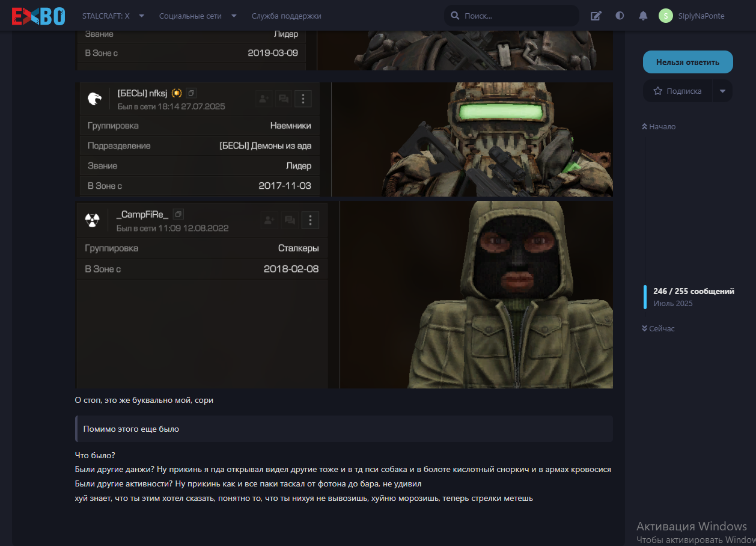Screen dimensions: 756x546
Task: Click the Был в сети 11:09 12.08.2022 status
Action: click(172, 229)
